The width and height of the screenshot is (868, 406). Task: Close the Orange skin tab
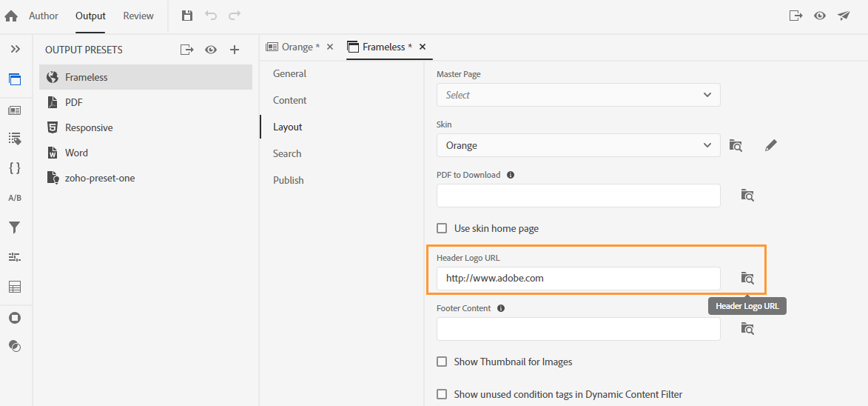tap(330, 47)
